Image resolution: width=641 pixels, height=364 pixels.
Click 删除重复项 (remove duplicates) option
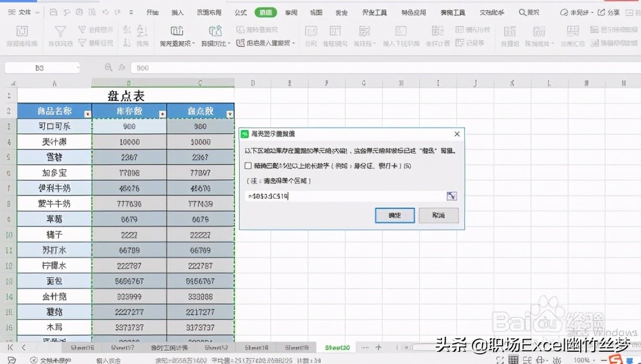click(258, 29)
